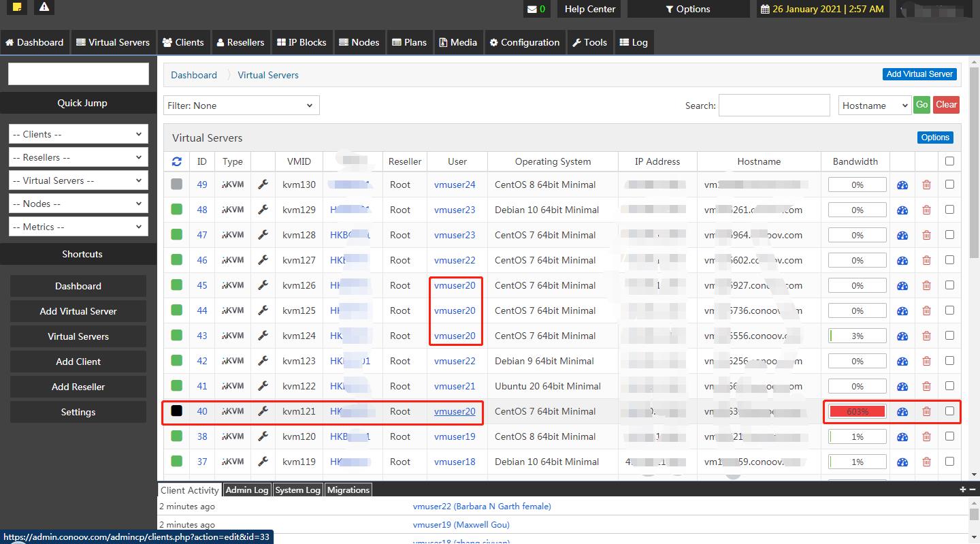Delete server ID 42 with trash icon

pos(926,361)
